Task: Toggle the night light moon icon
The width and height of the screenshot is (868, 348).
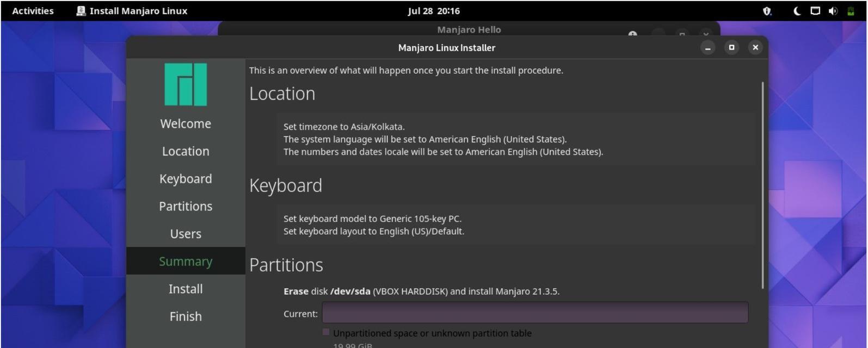Action: 797,11
